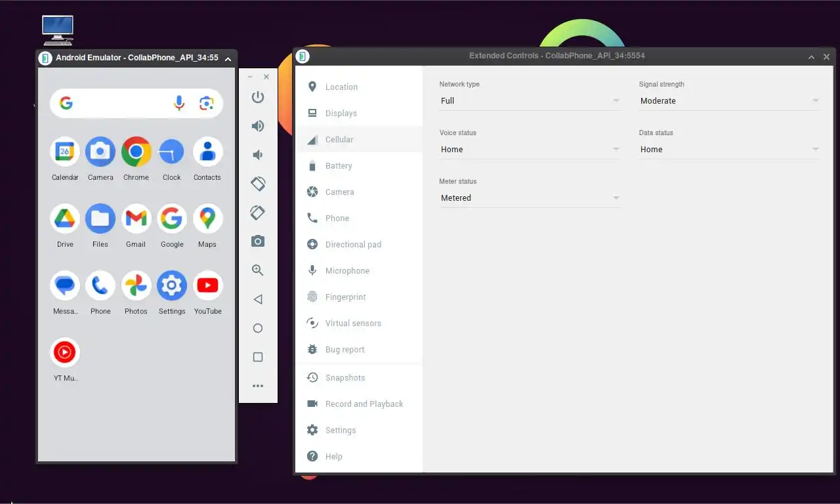840x504 pixels.
Task: Go to the Fingerprint section
Action: 359,297
